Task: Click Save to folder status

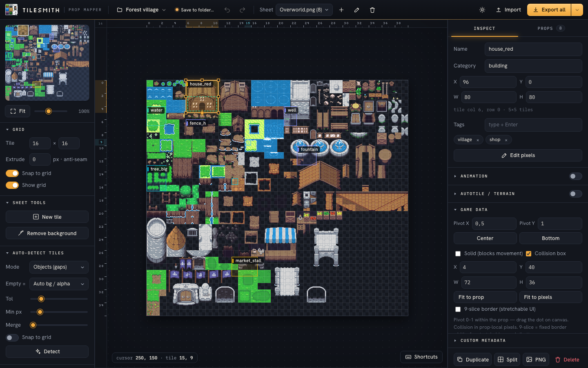Action: [x=194, y=10]
